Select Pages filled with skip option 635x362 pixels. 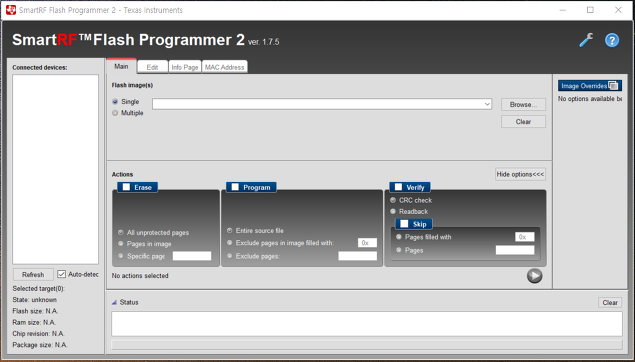[399, 237]
